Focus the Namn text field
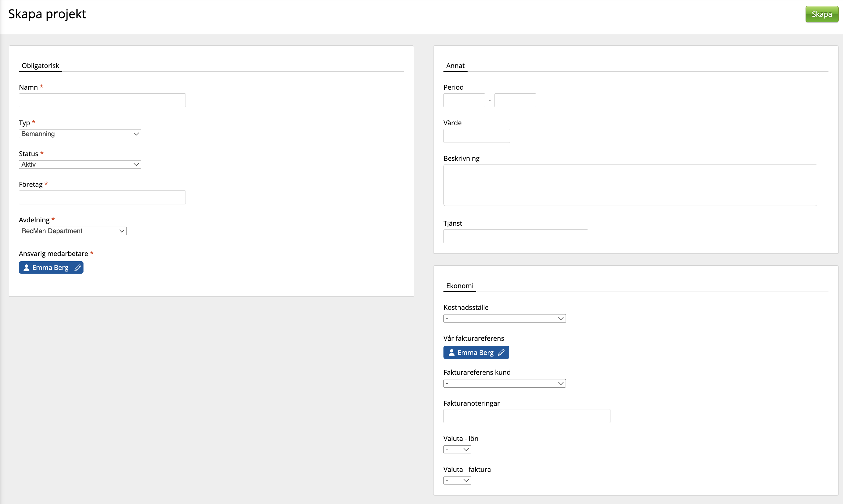 click(x=102, y=100)
